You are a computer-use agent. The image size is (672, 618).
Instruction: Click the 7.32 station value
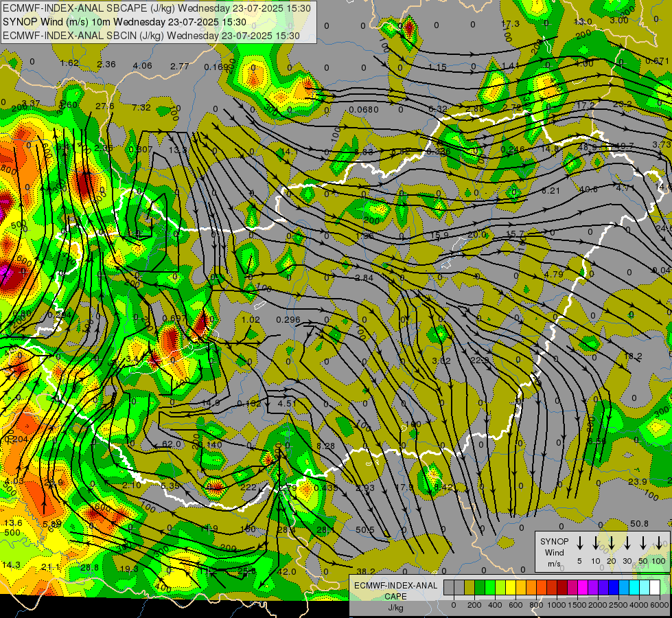point(141,107)
